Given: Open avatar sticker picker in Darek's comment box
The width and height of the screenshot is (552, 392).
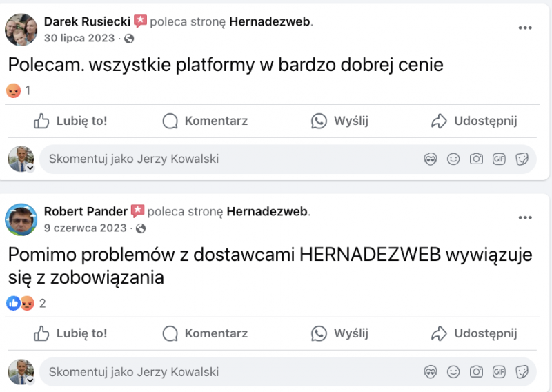Looking at the screenshot, I should [x=431, y=159].
